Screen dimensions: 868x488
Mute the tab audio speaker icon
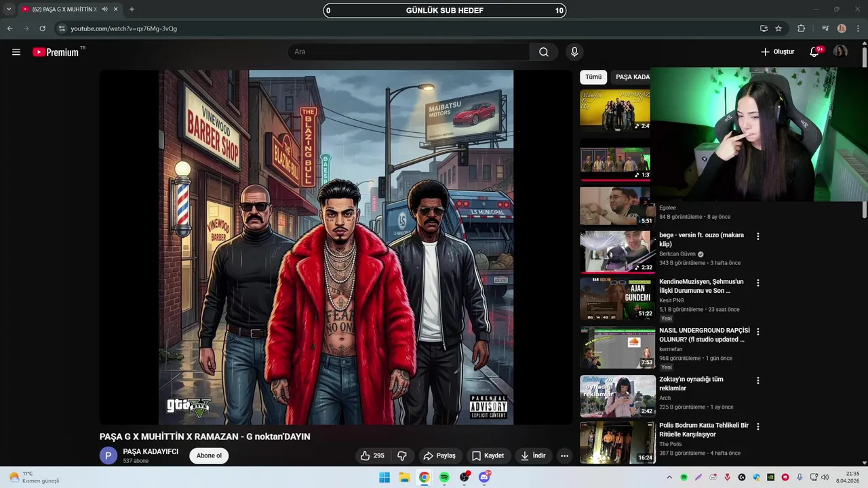[104, 9]
